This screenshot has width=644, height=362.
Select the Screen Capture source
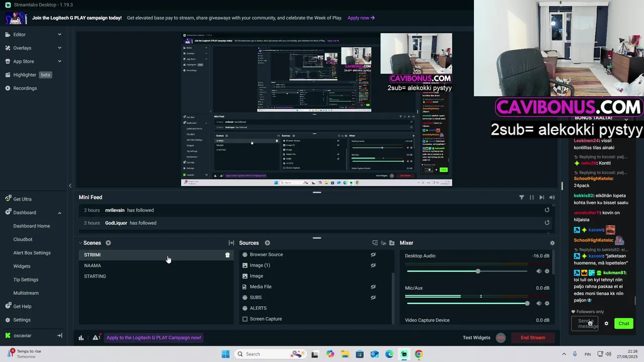pos(266,319)
